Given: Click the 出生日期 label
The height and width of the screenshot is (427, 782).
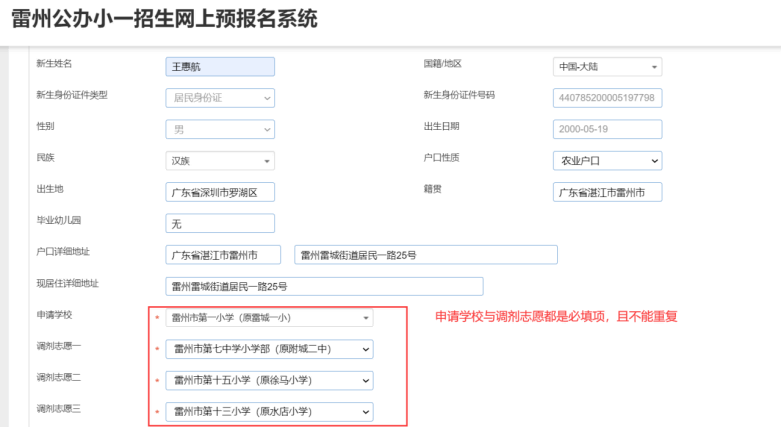Looking at the screenshot, I should tap(441, 127).
